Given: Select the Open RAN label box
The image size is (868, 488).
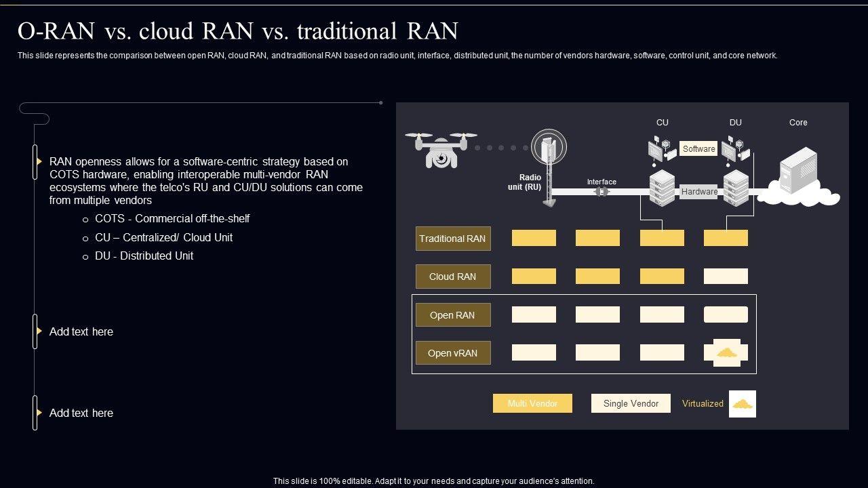Looking at the screenshot, I should (453, 315).
